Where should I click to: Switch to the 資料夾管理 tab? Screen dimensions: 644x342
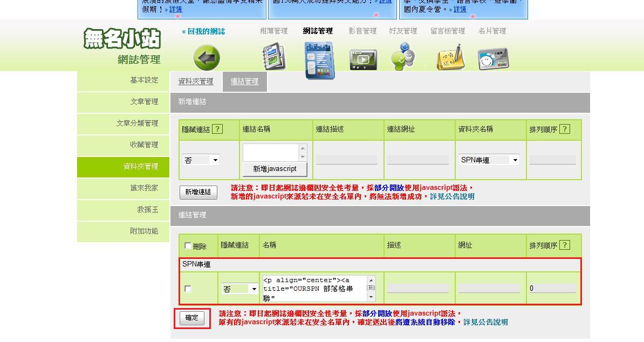tap(196, 81)
